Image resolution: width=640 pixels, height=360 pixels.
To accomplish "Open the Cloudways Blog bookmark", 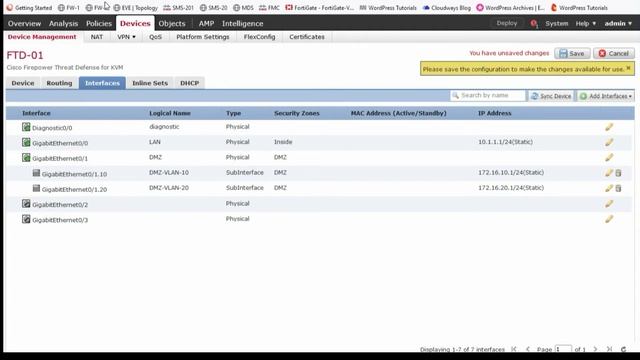I will 447,8.
